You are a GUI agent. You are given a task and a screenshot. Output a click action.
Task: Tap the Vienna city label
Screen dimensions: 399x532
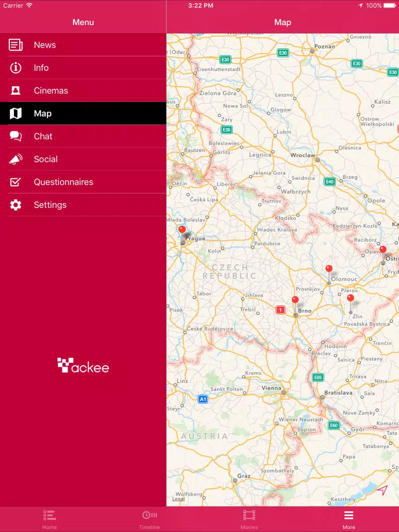(x=272, y=388)
